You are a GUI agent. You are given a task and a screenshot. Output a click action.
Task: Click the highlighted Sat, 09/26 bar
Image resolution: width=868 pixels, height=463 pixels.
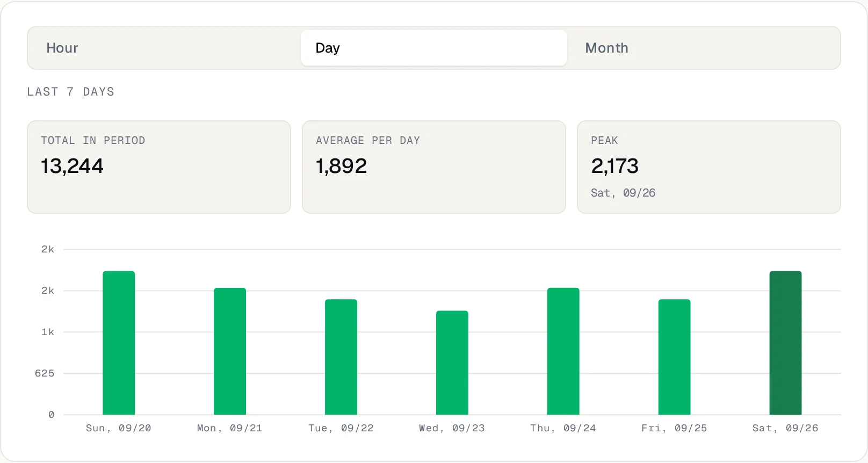786,343
